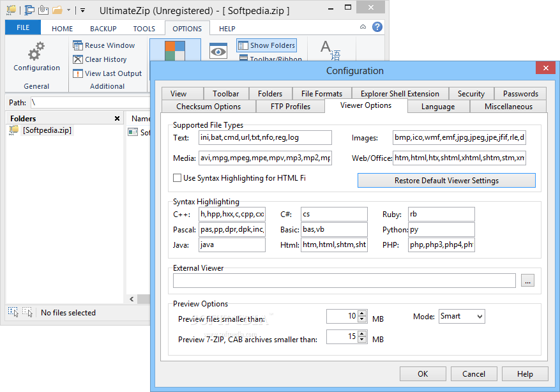Click the select all files status bar icon

13,312
